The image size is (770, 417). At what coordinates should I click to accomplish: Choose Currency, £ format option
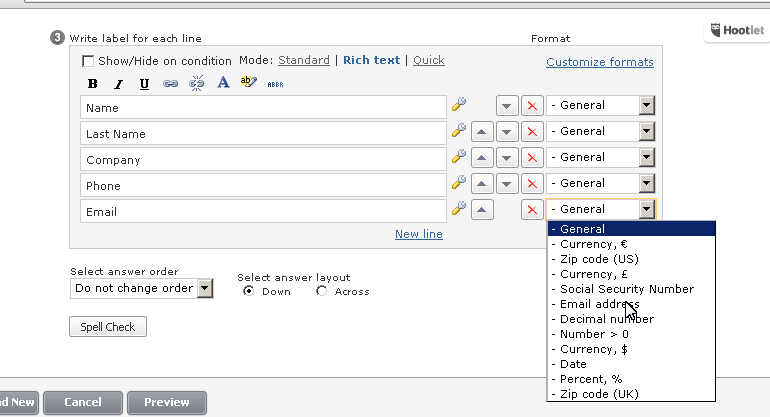[632, 274]
